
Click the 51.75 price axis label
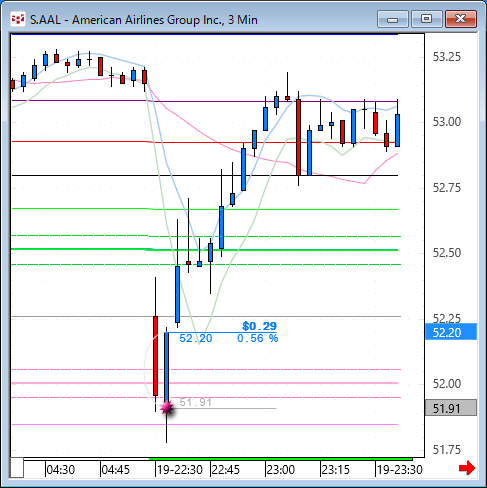(x=447, y=450)
